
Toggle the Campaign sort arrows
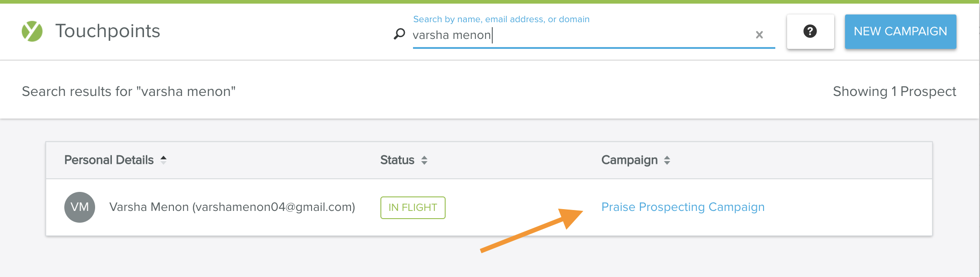tap(667, 160)
